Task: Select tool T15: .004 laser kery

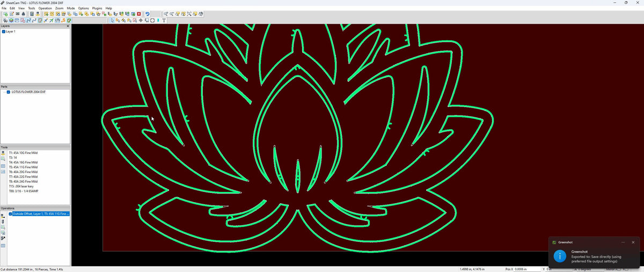Action: coord(20,187)
